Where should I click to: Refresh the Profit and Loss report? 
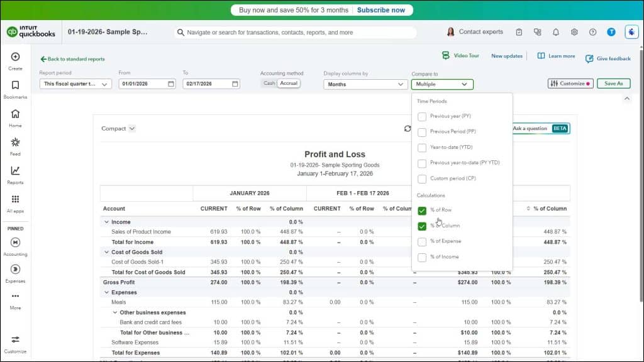click(409, 128)
